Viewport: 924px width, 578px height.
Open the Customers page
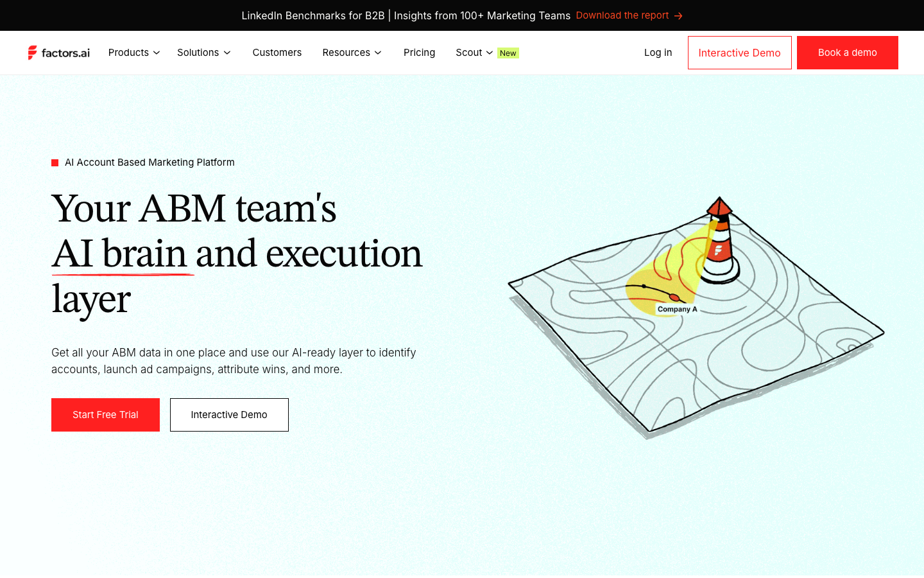(277, 53)
